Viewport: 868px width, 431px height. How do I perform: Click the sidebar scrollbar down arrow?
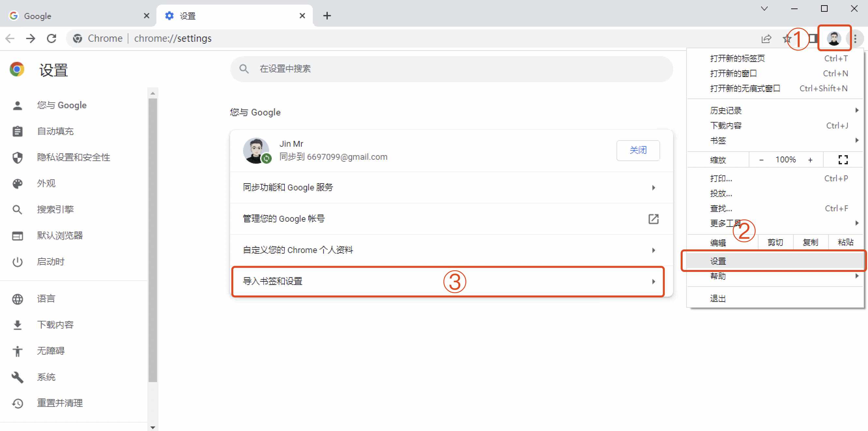152,427
